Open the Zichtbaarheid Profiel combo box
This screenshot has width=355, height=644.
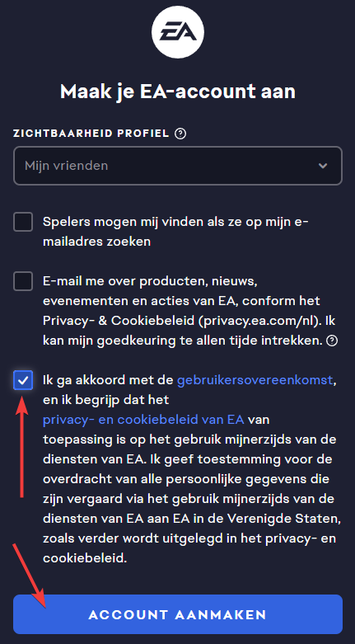point(177,166)
